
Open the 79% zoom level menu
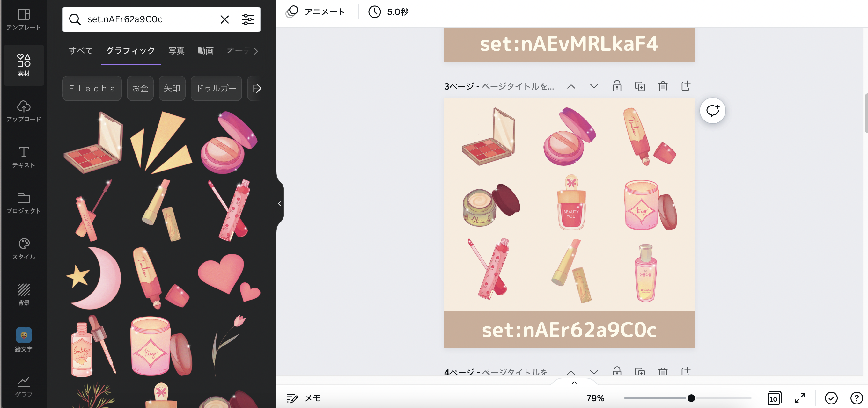(595, 398)
